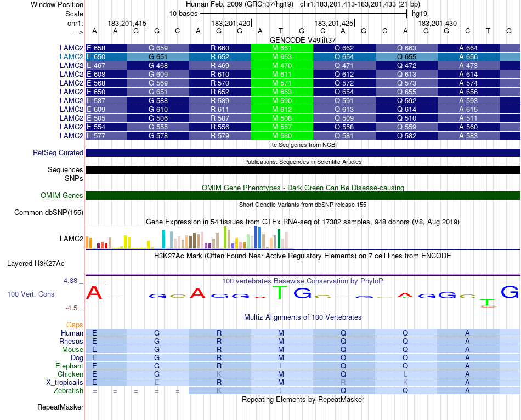Click the OMIM Gene Phenotypes title text
The height and width of the screenshot is (420, 521).
tap(303, 188)
